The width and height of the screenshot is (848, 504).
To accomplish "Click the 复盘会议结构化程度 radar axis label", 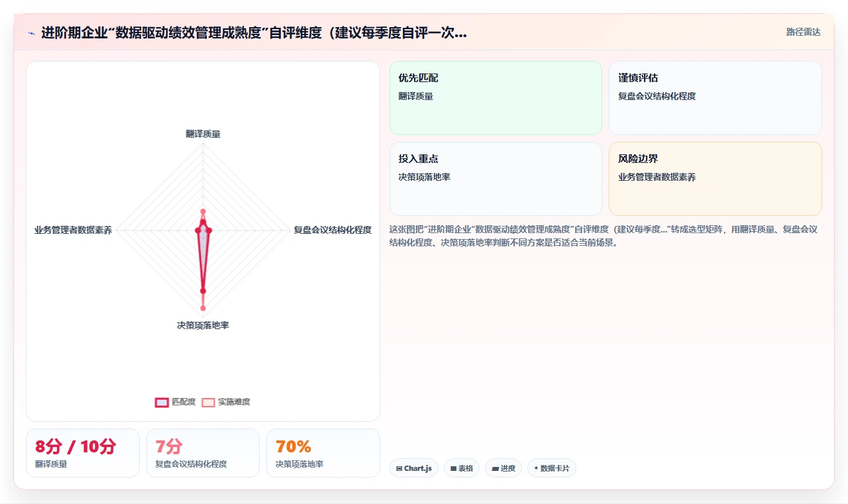I will tap(333, 230).
